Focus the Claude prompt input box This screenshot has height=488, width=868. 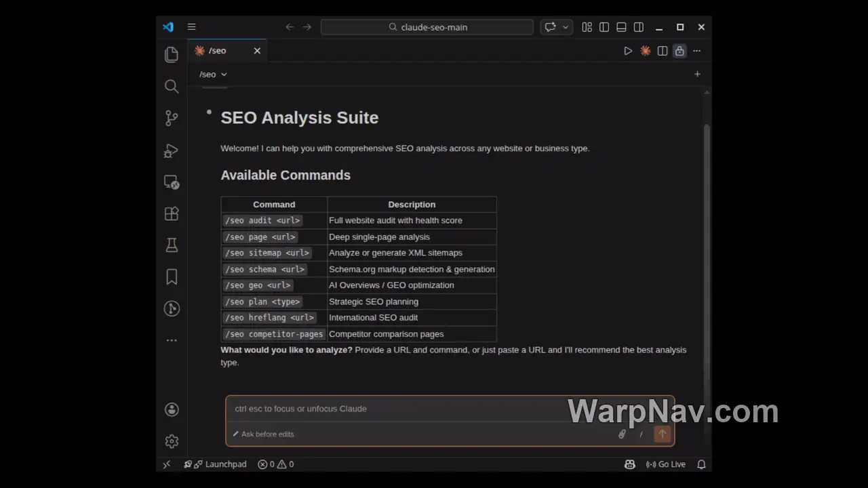(x=450, y=409)
